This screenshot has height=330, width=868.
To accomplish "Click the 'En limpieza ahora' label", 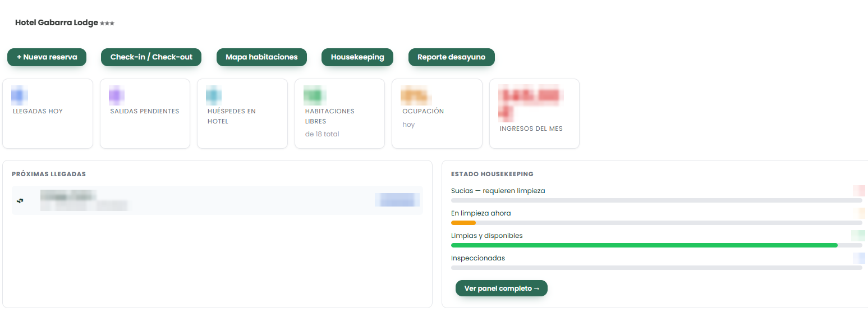I will click(481, 213).
